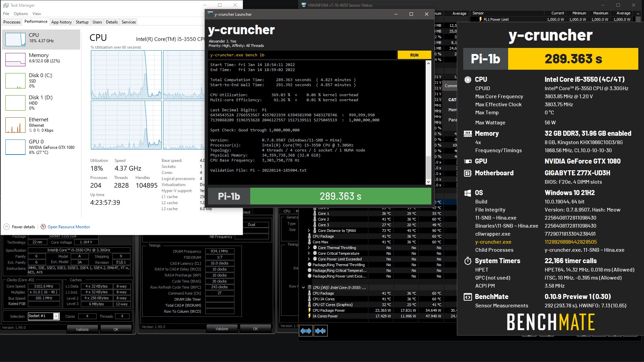Select the Core 2 temperature row in HWiNFO
644x362 pixels.
coord(377,219)
